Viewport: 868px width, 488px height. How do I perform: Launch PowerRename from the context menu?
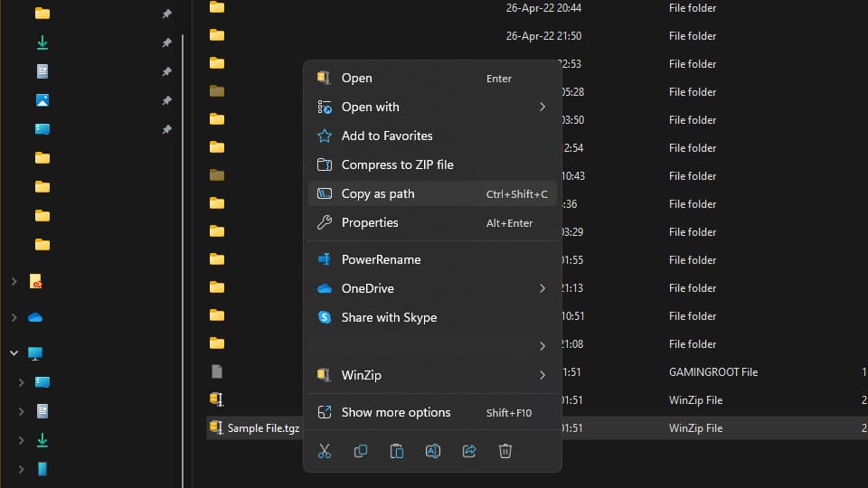click(x=381, y=259)
